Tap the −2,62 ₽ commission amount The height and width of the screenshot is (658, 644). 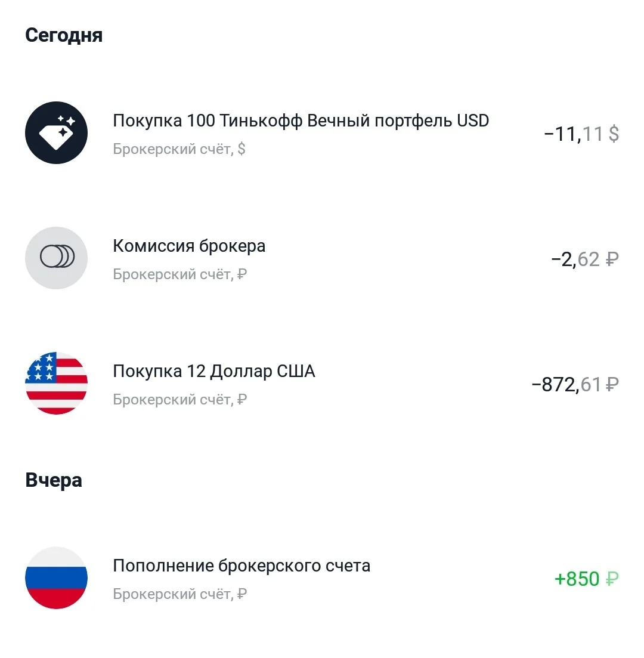click(x=585, y=259)
